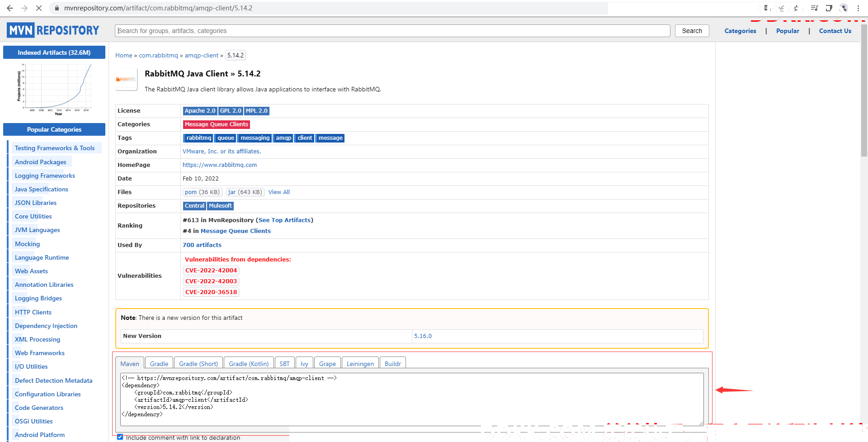868x442 pixels.
Task: Download the jar (643 KB) file
Action: [245, 192]
